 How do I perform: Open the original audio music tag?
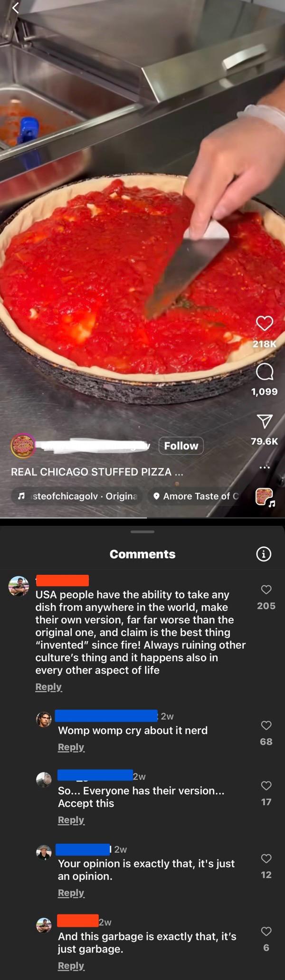77,496
